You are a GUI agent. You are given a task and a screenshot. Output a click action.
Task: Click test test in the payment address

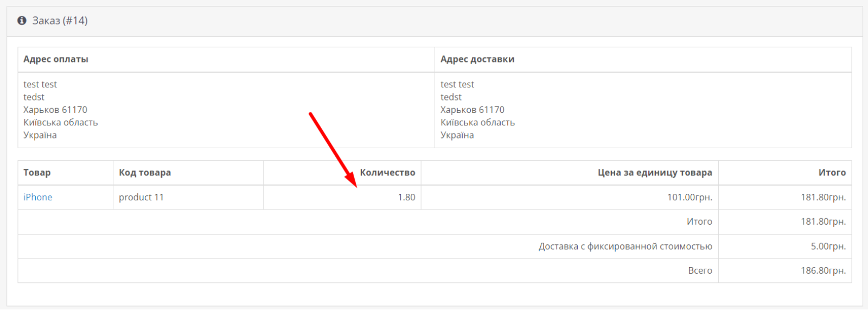(x=40, y=84)
